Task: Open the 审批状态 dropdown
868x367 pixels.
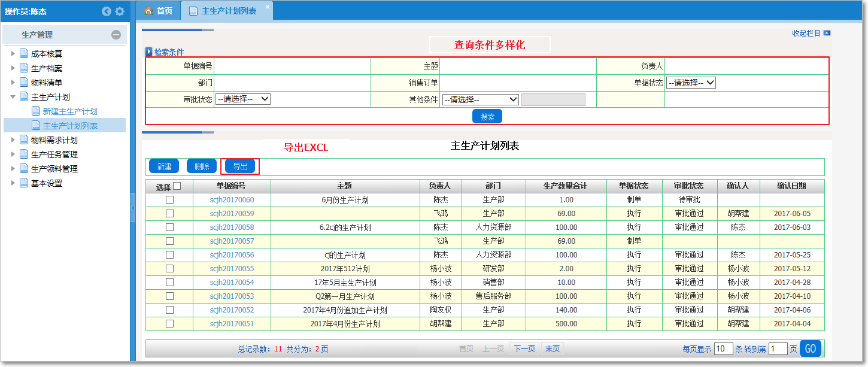Action: (244, 98)
